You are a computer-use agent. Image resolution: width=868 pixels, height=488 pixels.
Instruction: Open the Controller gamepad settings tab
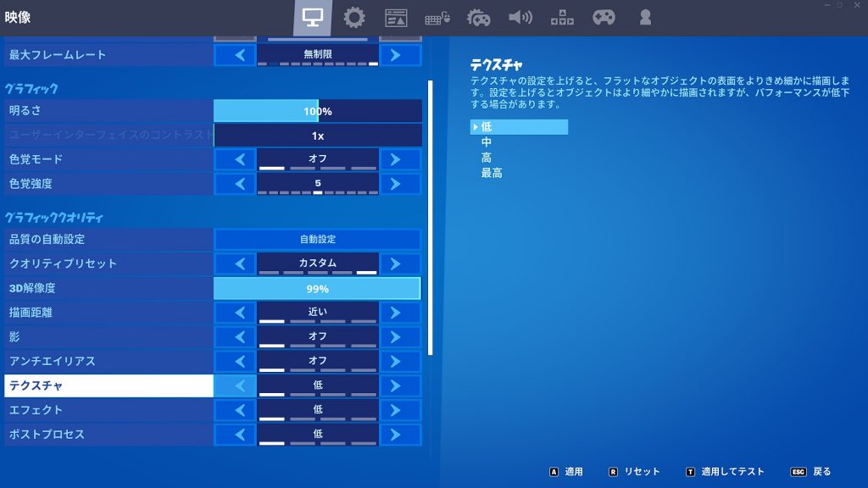coord(604,18)
